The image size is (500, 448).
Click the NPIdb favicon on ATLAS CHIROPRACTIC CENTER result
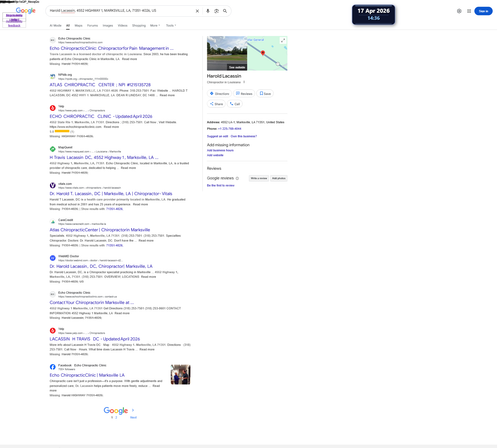tap(53, 76)
